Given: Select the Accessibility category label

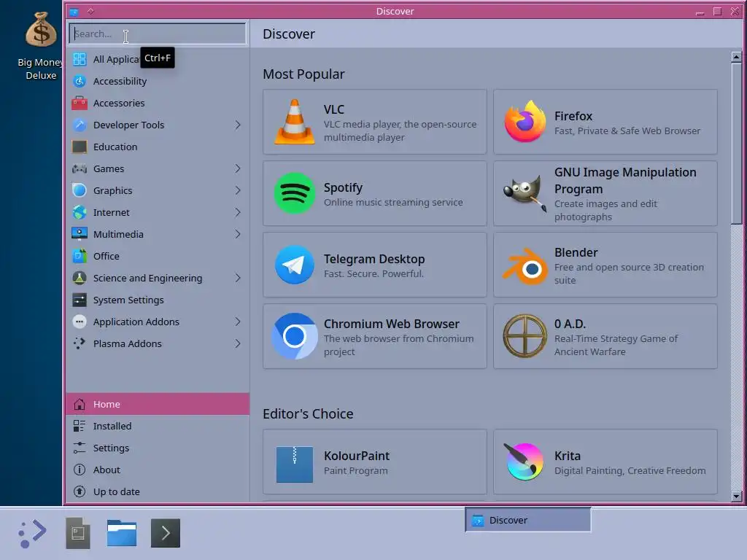Looking at the screenshot, I should point(120,82).
